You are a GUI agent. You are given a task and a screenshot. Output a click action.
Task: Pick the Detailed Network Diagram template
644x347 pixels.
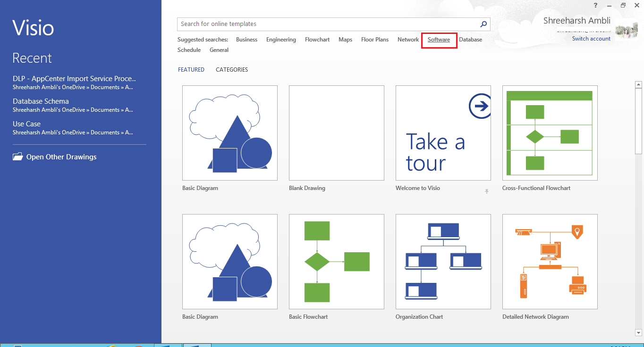coord(550,262)
